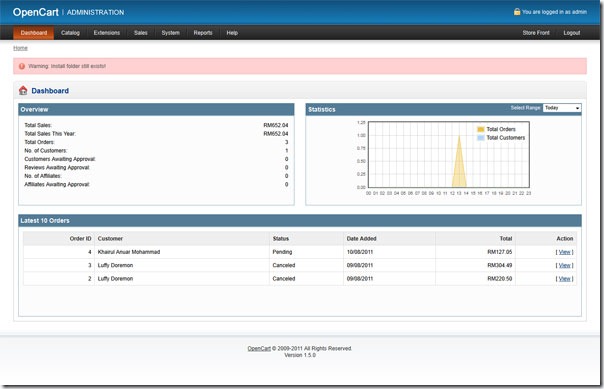Open the Catalog menu

point(70,33)
